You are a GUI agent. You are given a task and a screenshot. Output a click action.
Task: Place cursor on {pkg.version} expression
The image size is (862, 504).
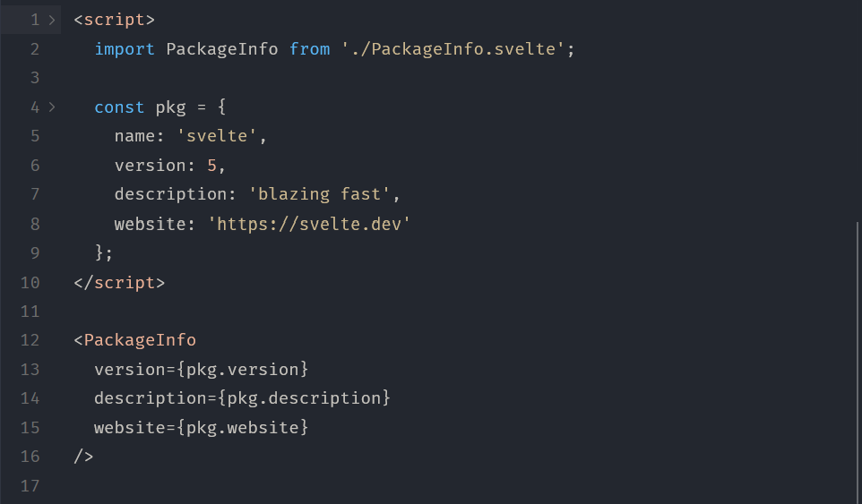242,370
